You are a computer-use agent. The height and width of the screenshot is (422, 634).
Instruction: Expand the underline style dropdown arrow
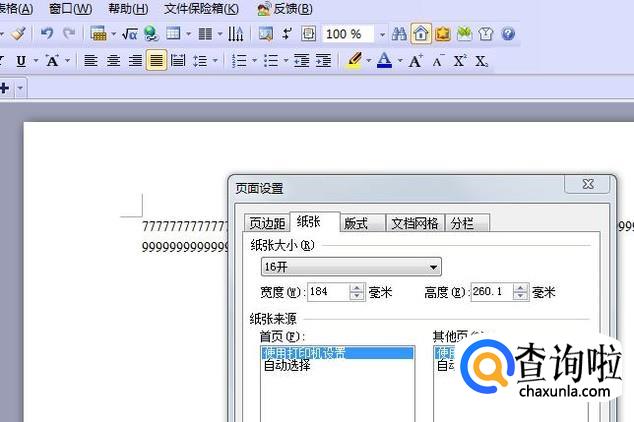36,61
